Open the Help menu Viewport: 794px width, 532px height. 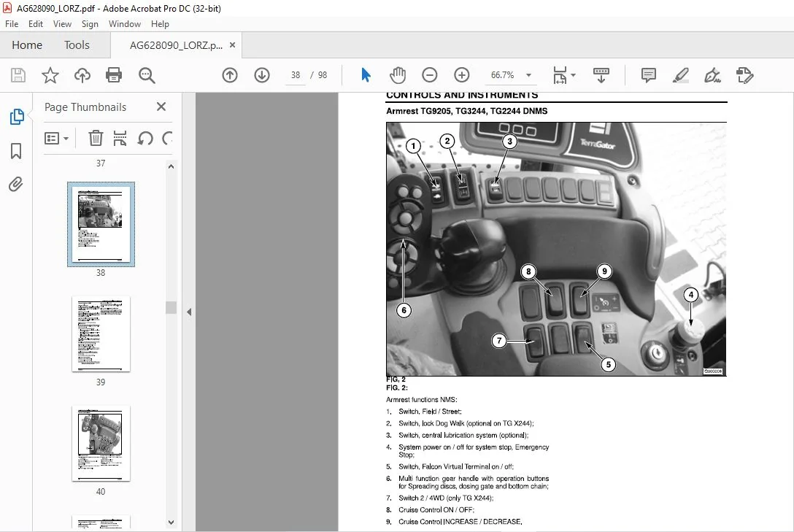coord(160,24)
